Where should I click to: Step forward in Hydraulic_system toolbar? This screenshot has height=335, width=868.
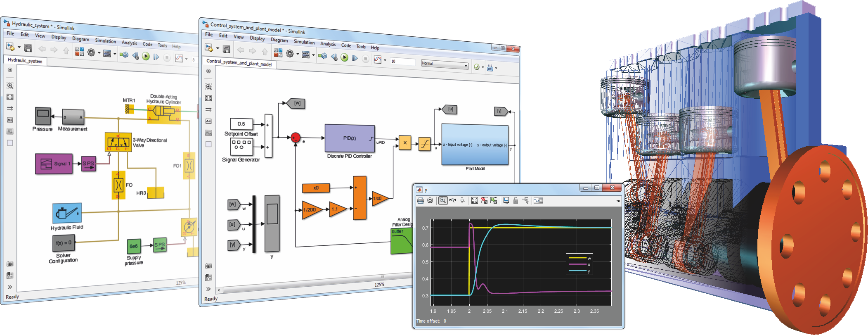pyautogui.click(x=156, y=57)
